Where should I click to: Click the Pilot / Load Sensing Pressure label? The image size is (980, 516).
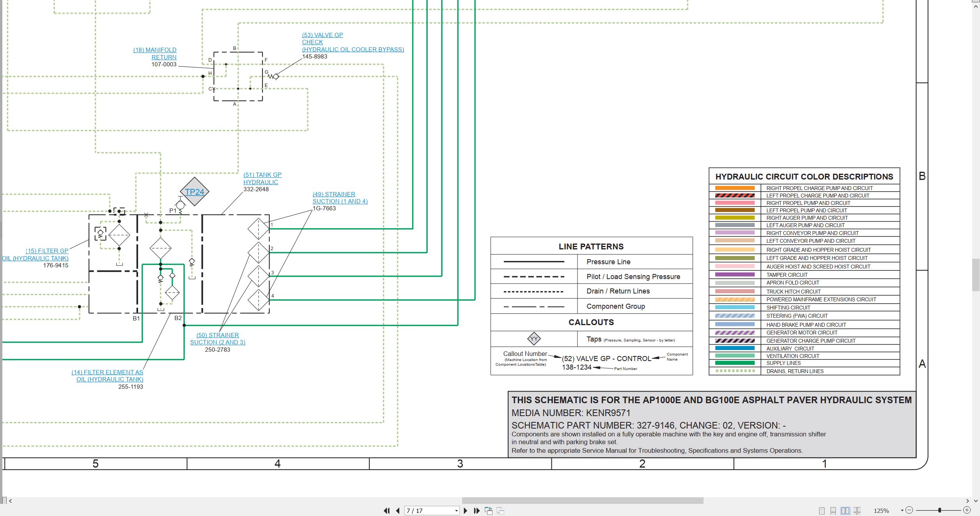tap(633, 277)
